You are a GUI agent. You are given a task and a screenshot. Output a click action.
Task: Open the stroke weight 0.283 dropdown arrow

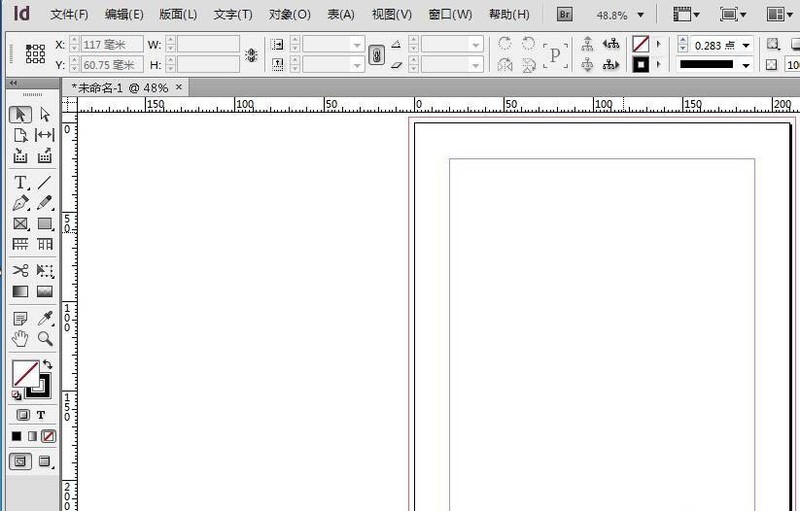pos(746,45)
